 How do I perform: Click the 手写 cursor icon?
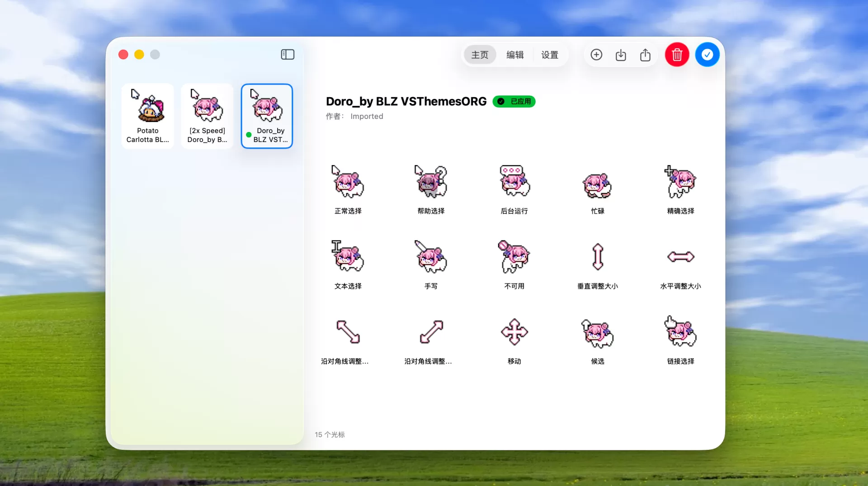click(431, 257)
